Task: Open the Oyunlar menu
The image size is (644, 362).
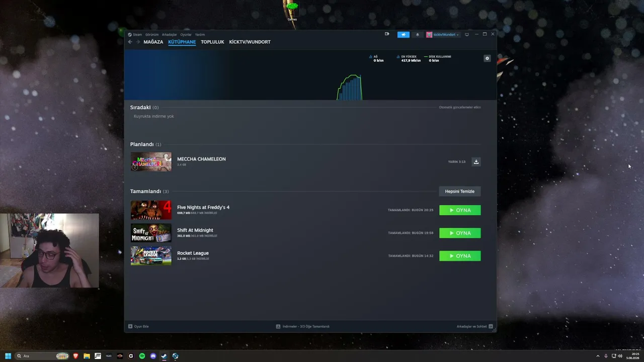Action: point(186,35)
